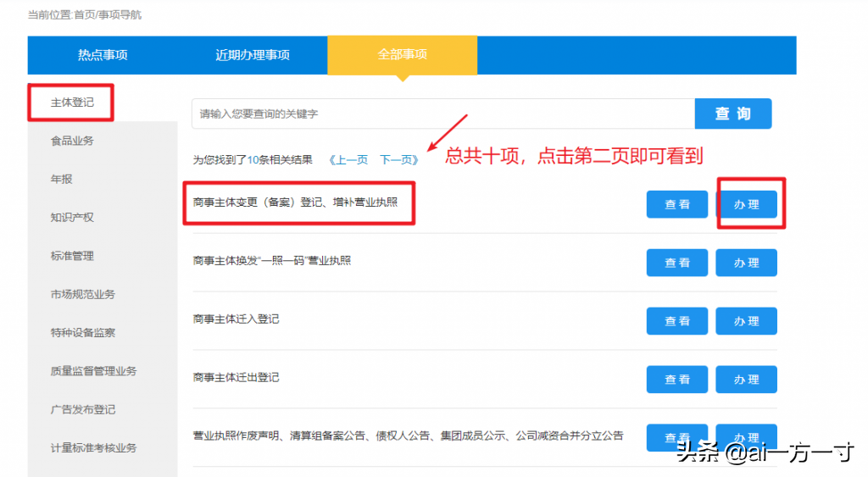Click 查看 for 商事主体迁入登记
The height and width of the screenshot is (477, 868).
click(x=677, y=321)
